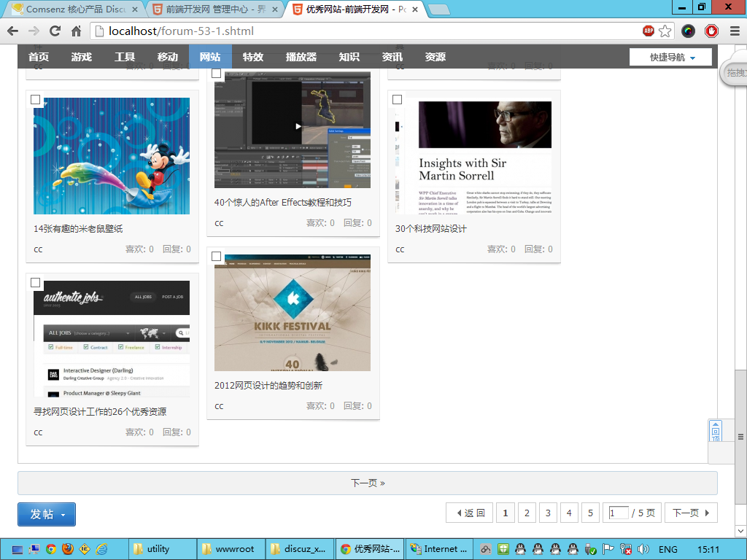Focus the page number input field

(619, 513)
